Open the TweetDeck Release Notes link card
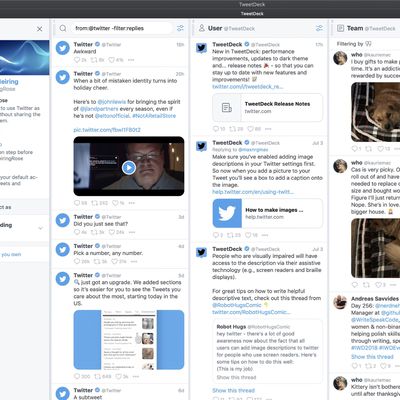The image size is (400, 400). tap(267, 107)
